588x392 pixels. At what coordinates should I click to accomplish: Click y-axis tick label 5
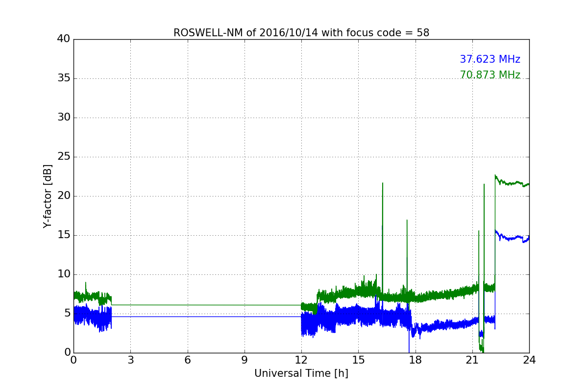(67, 314)
